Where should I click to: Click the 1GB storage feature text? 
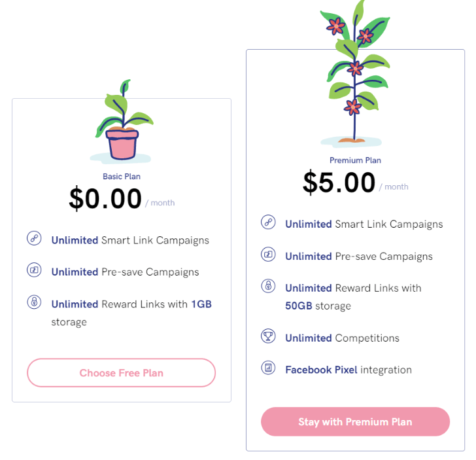131,313
